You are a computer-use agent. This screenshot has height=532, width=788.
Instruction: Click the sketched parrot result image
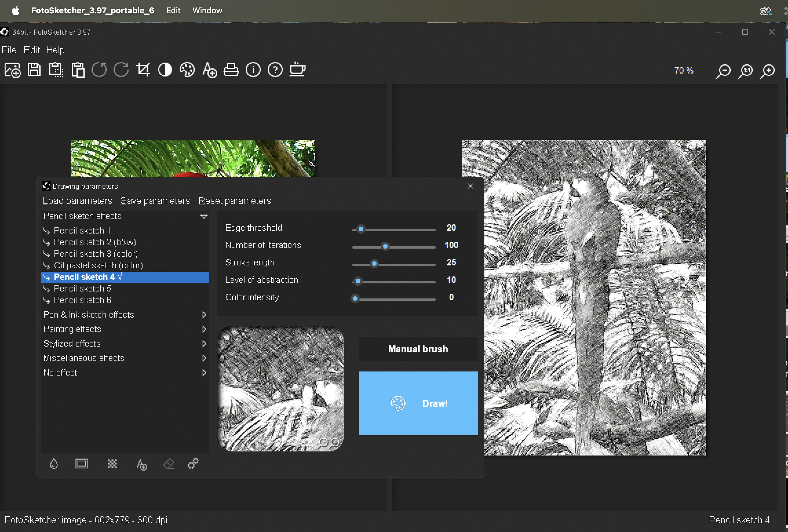584,297
